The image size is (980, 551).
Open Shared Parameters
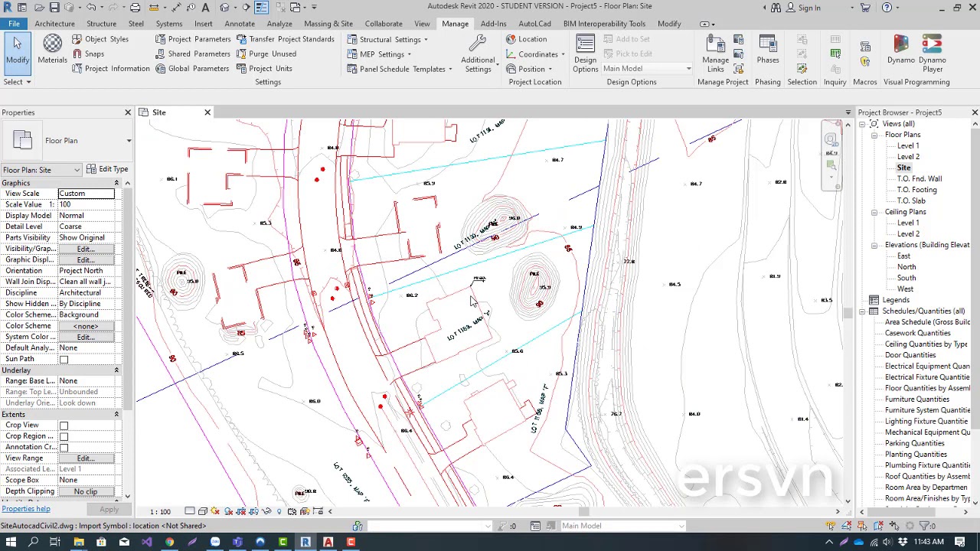(x=193, y=54)
